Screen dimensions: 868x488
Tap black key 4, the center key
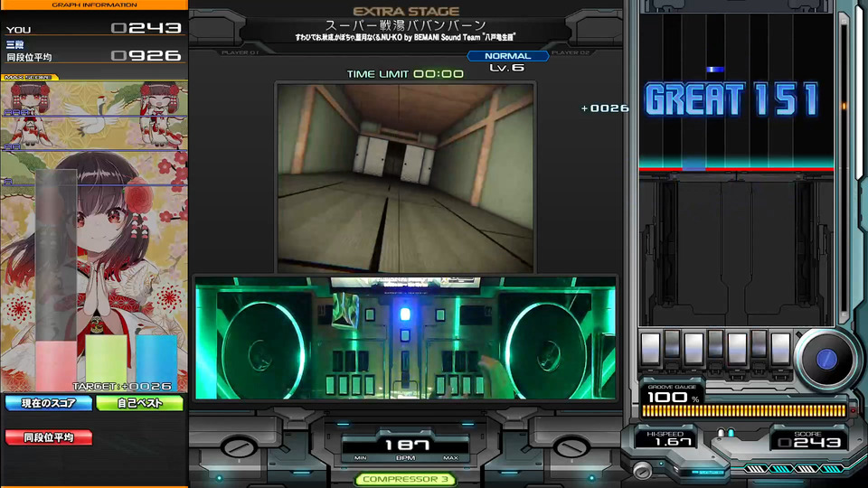coord(715,344)
